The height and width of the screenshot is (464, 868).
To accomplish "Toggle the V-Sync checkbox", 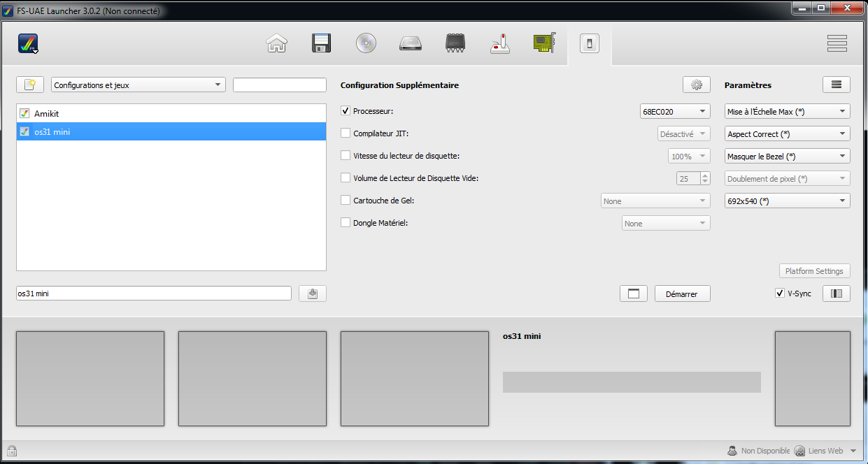I will point(780,293).
